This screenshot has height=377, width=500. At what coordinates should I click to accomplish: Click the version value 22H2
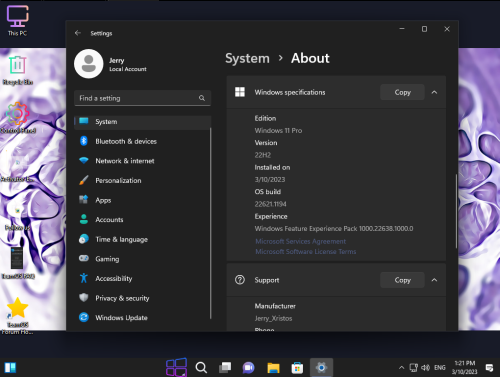click(x=263, y=155)
